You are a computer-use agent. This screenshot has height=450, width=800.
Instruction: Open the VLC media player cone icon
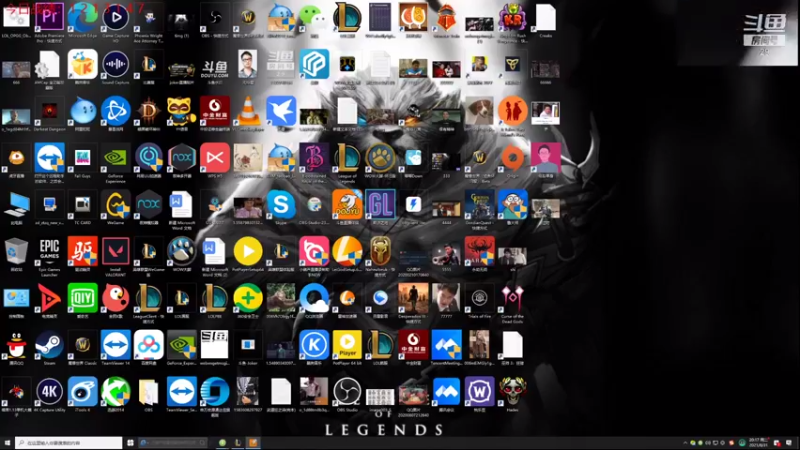pyautogui.click(x=248, y=111)
